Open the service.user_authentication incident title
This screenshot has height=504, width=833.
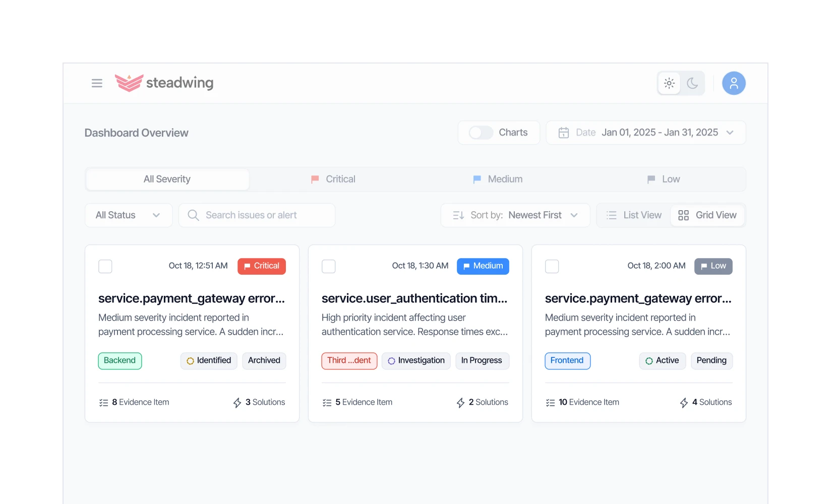pyautogui.click(x=414, y=298)
